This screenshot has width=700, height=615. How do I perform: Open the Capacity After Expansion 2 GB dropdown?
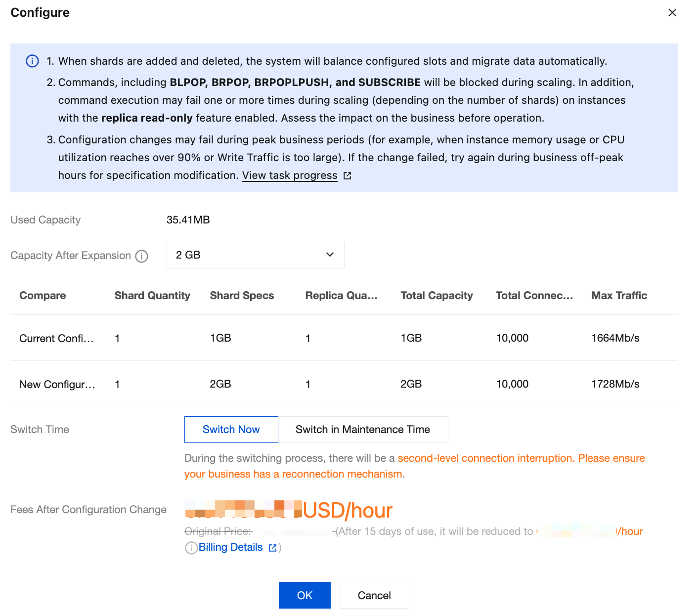coord(255,255)
